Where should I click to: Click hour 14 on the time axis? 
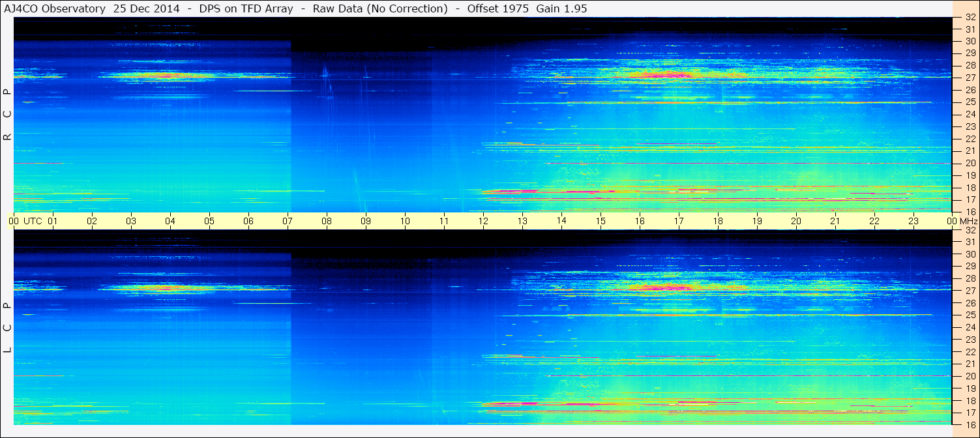[561, 221]
